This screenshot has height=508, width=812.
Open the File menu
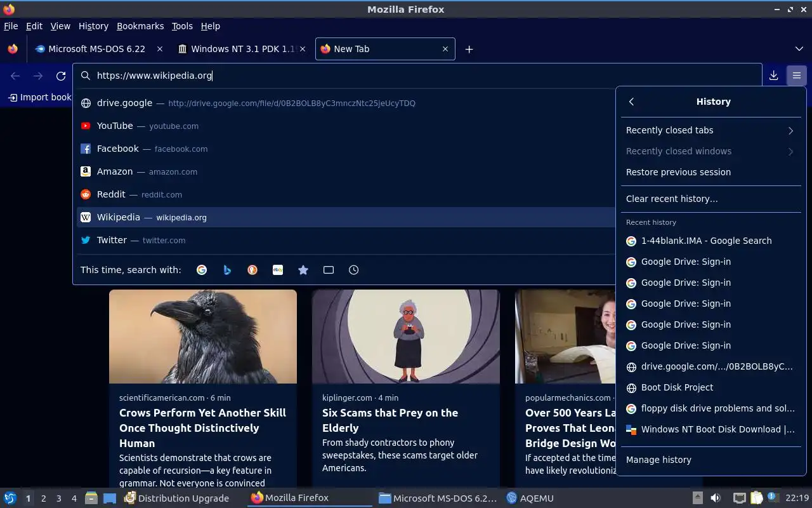[11, 26]
